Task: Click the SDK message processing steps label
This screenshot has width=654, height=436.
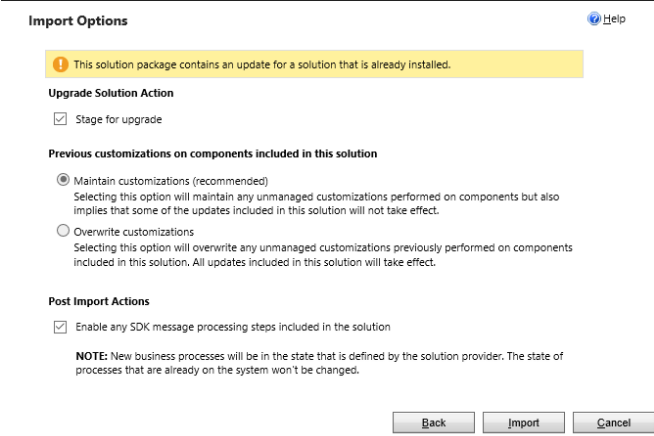Action: [233, 327]
